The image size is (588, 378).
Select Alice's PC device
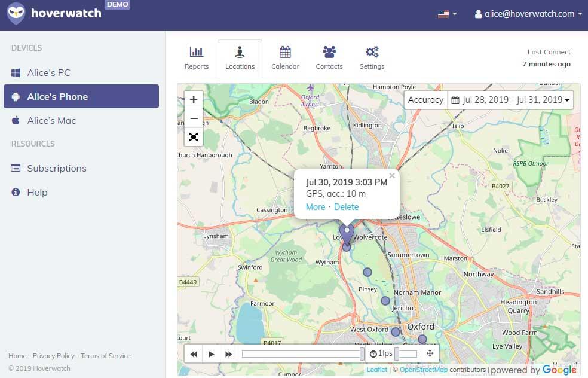tap(81, 72)
